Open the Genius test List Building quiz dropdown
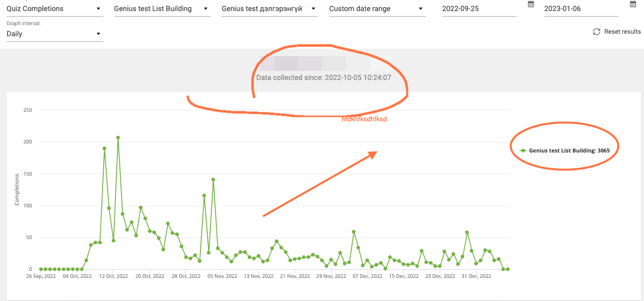The width and height of the screenshot is (644, 301). click(162, 9)
